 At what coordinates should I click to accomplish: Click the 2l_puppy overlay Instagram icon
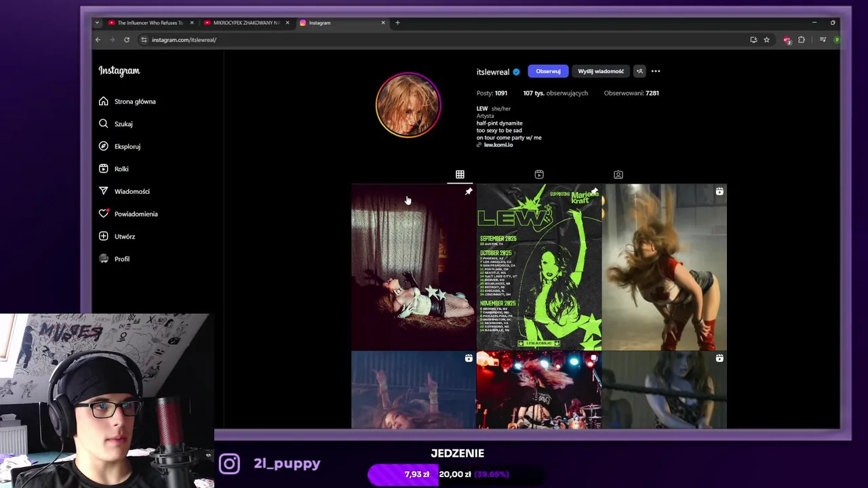tap(229, 464)
